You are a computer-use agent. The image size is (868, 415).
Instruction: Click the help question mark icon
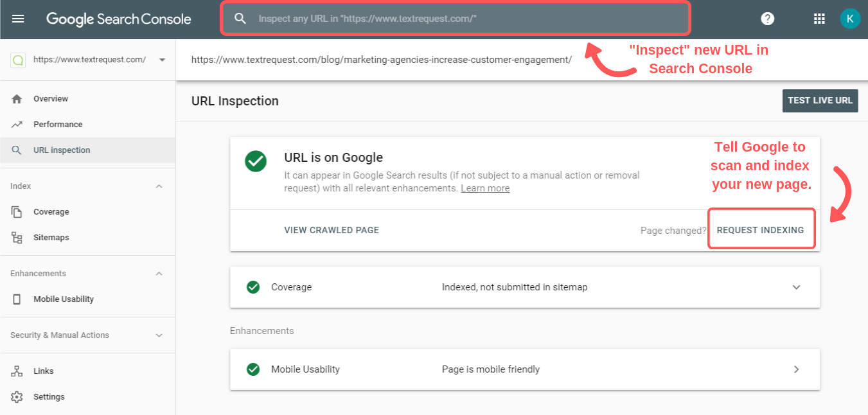pos(767,19)
